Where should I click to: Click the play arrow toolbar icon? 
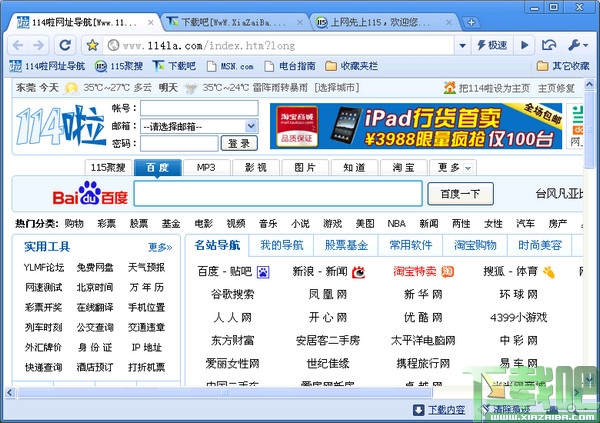(524, 46)
